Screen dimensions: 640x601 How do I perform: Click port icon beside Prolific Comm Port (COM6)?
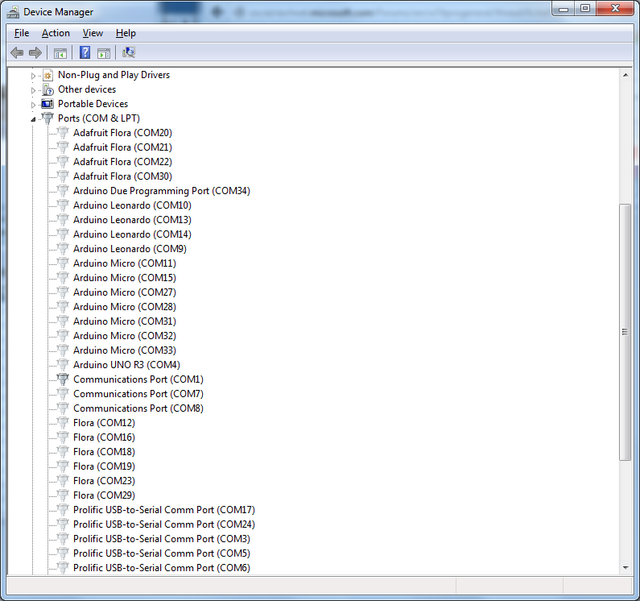(x=63, y=568)
